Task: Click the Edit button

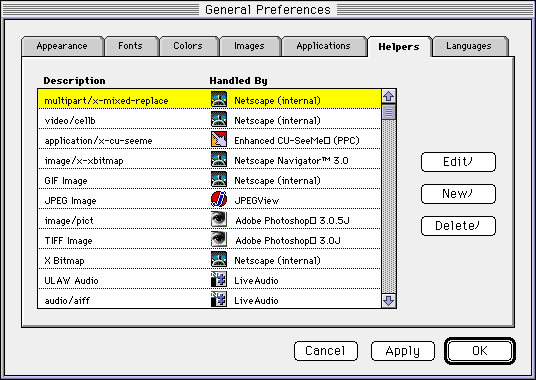Action: [458, 162]
